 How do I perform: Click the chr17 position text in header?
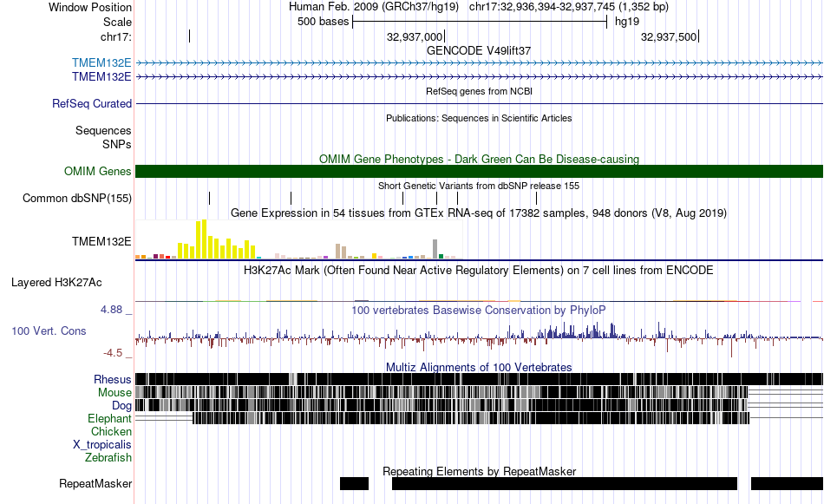click(569, 7)
